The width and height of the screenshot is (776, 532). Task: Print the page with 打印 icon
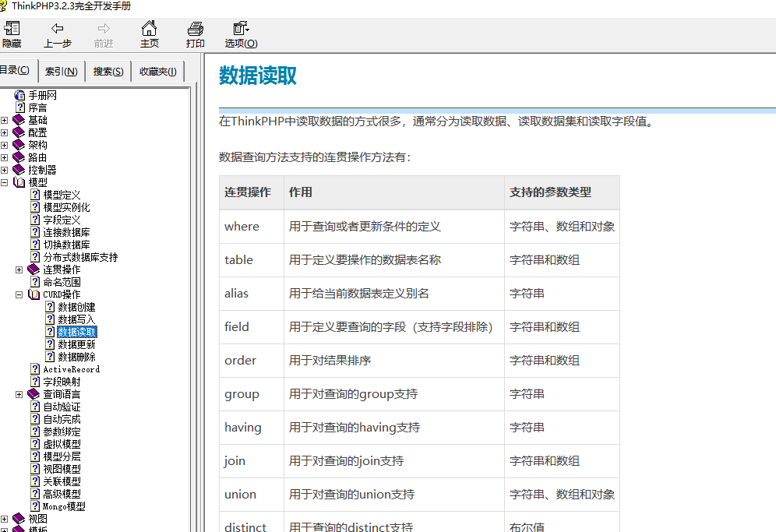tap(195, 28)
